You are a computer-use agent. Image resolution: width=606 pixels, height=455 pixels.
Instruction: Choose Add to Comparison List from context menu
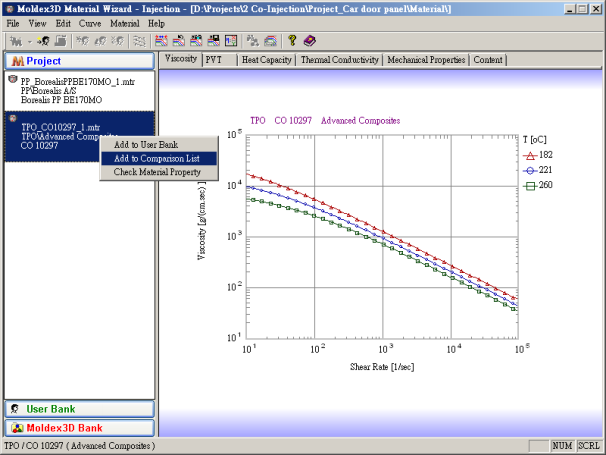159,158
